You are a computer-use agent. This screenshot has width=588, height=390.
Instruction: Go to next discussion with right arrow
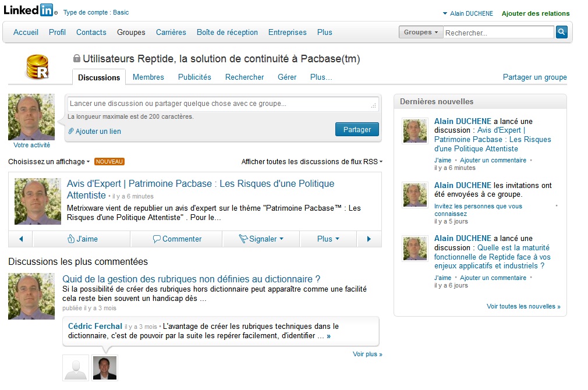[x=369, y=239]
